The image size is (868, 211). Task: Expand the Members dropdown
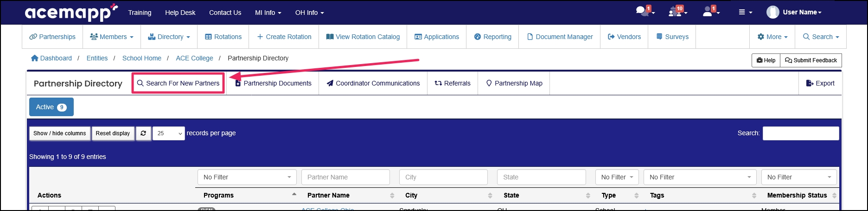(x=111, y=37)
